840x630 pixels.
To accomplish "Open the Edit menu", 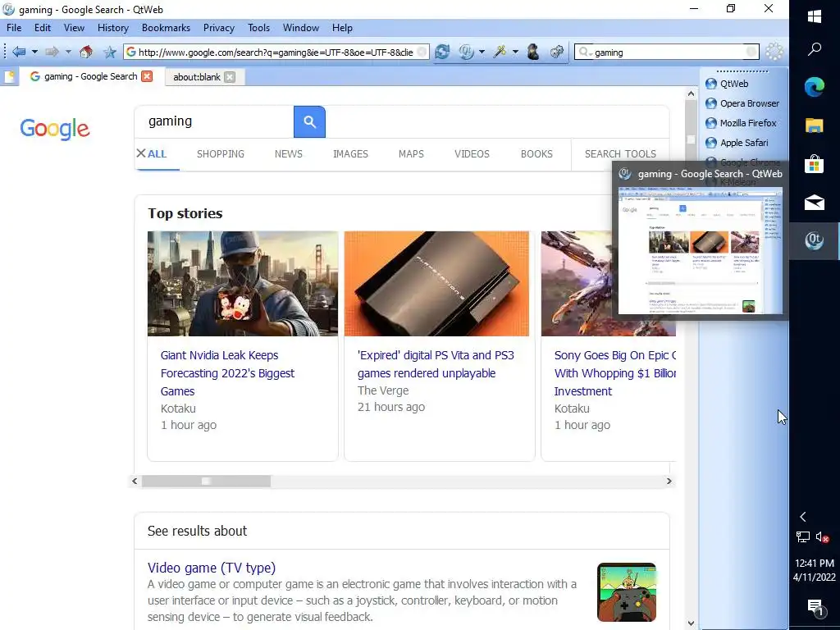I will 43,28.
